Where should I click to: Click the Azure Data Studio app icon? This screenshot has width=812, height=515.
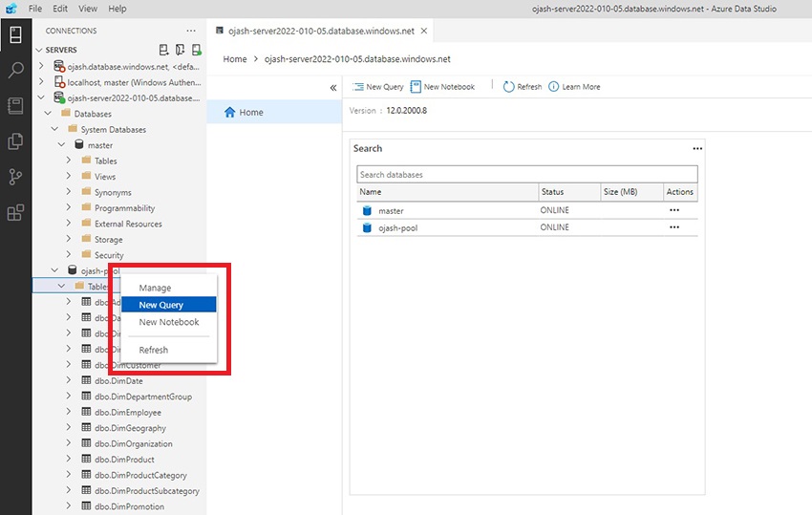pos(11,9)
